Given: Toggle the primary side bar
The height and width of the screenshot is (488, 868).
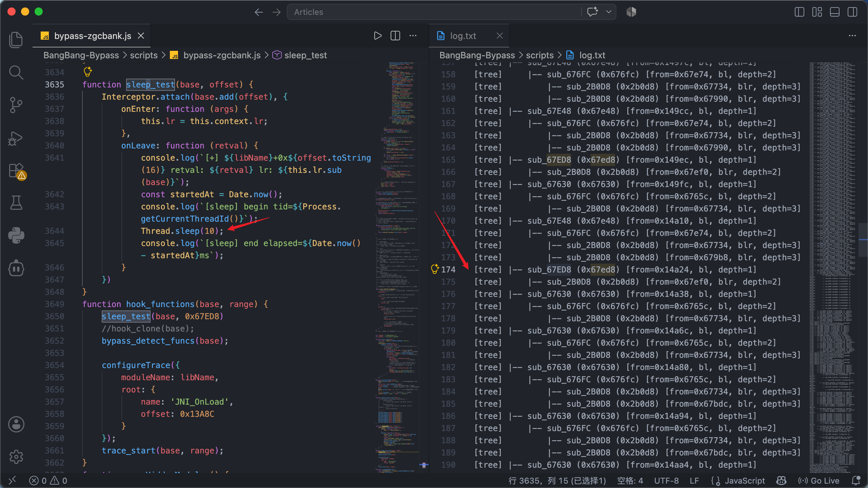Looking at the screenshot, I should click(x=799, y=12).
